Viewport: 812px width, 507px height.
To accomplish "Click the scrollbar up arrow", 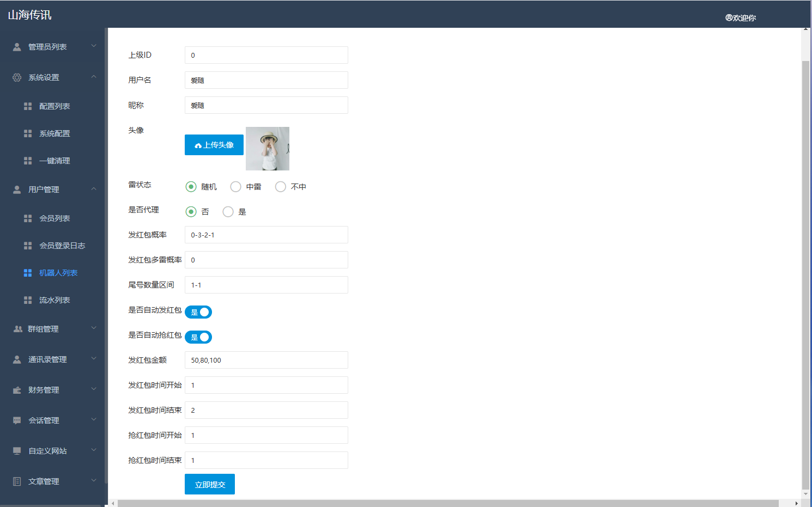I will click(805, 29).
